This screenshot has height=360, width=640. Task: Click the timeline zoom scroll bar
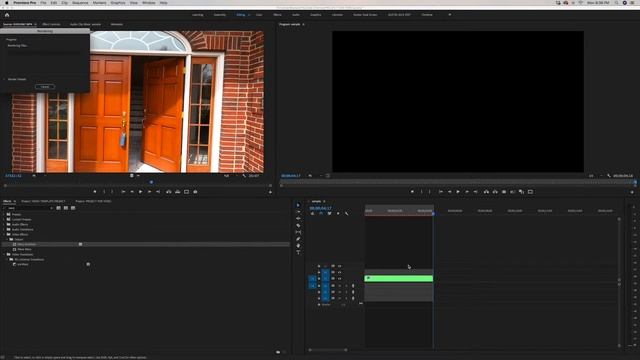[x=328, y=350]
